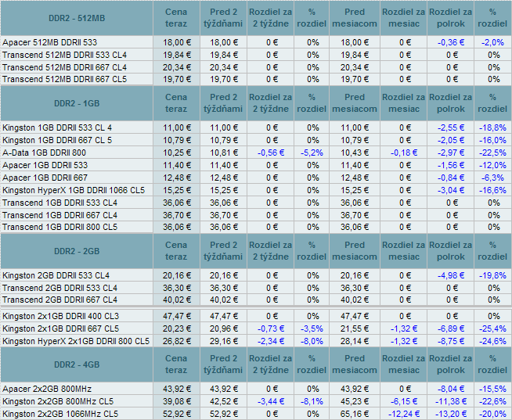The height and width of the screenshot is (420, 512).
Task: Click the 47,47 € current price cell
Action: click(x=177, y=316)
